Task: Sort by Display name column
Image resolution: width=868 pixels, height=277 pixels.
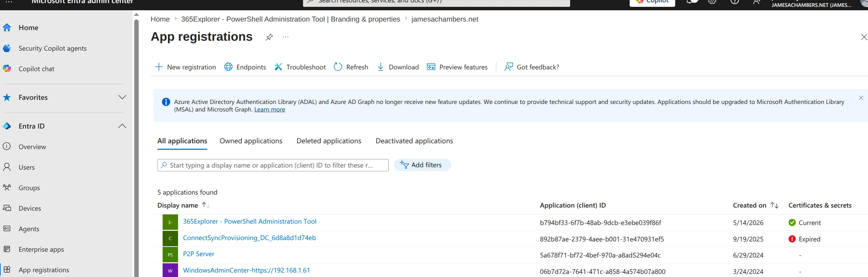Action: pyautogui.click(x=184, y=205)
